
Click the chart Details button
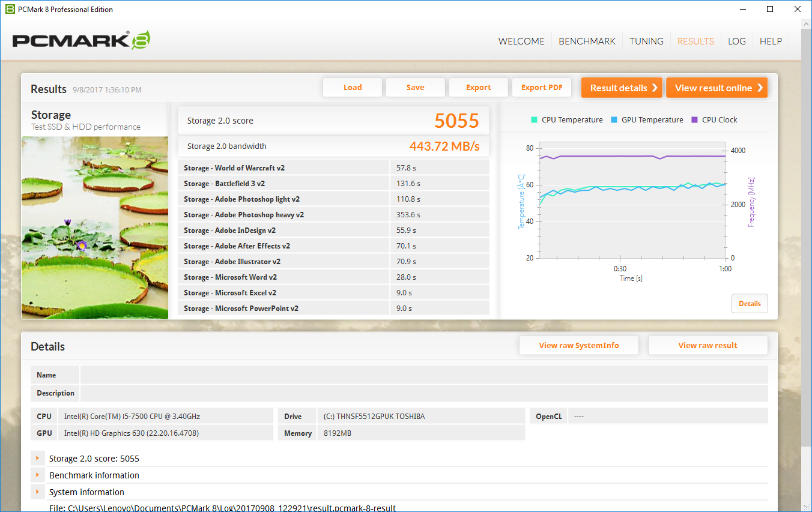[x=750, y=303]
